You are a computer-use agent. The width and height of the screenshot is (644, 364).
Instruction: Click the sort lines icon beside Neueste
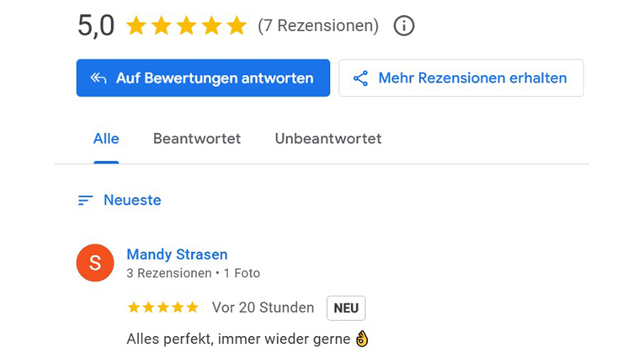pos(85,201)
